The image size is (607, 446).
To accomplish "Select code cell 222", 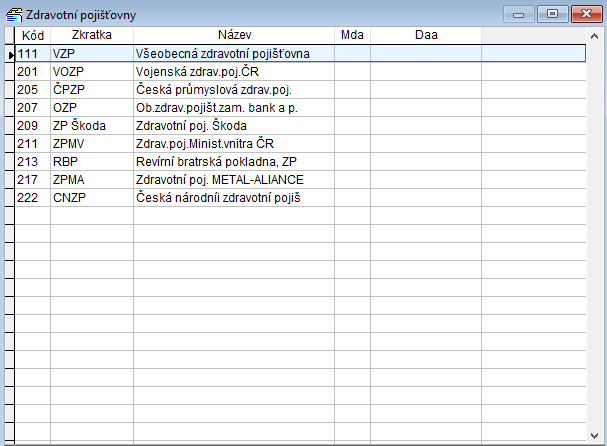I will click(x=33, y=198).
